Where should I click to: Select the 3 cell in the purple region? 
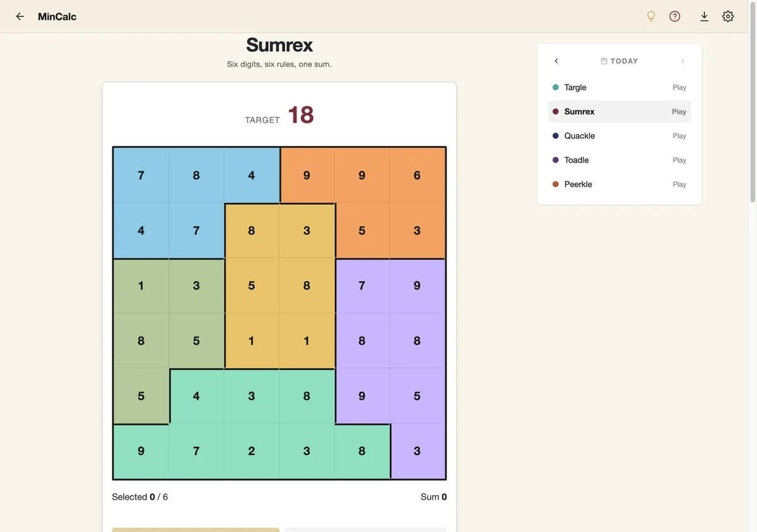coord(417,451)
